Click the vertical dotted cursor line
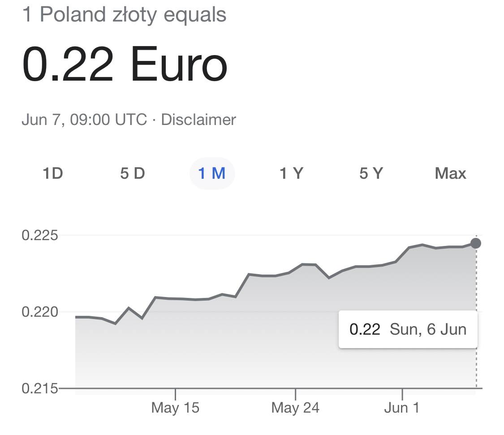This screenshot has width=504, height=435. pyautogui.click(x=476, y=311)
